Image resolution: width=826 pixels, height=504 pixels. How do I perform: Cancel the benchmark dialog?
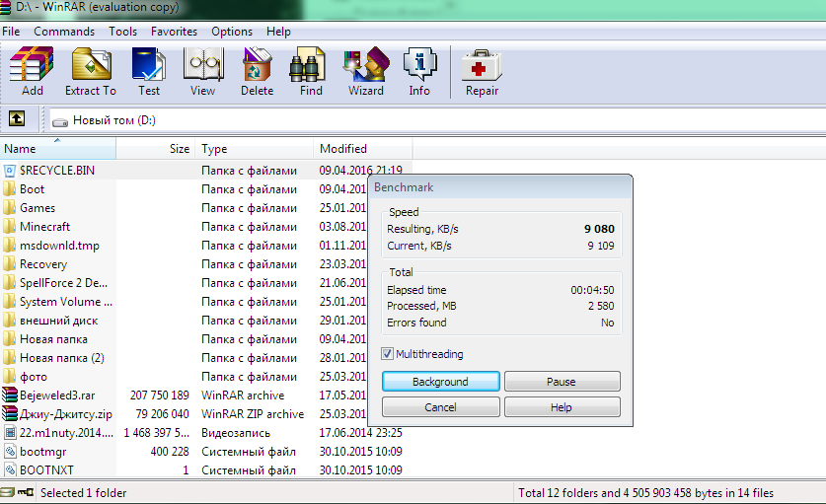[x=440, y=407]
